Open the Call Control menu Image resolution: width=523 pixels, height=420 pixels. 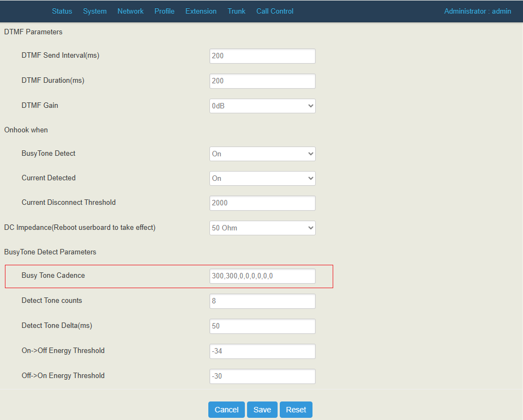(274, 11)
